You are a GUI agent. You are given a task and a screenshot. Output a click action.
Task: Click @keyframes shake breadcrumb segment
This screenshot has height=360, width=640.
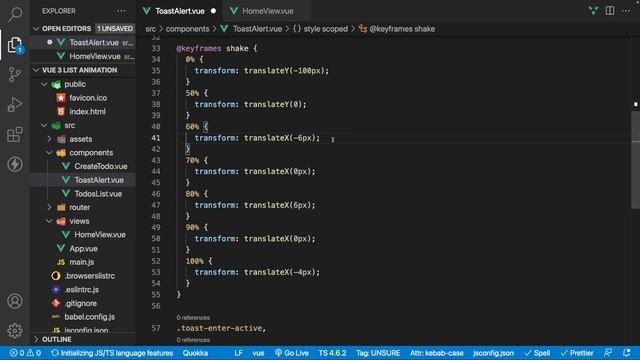point(402,29)
